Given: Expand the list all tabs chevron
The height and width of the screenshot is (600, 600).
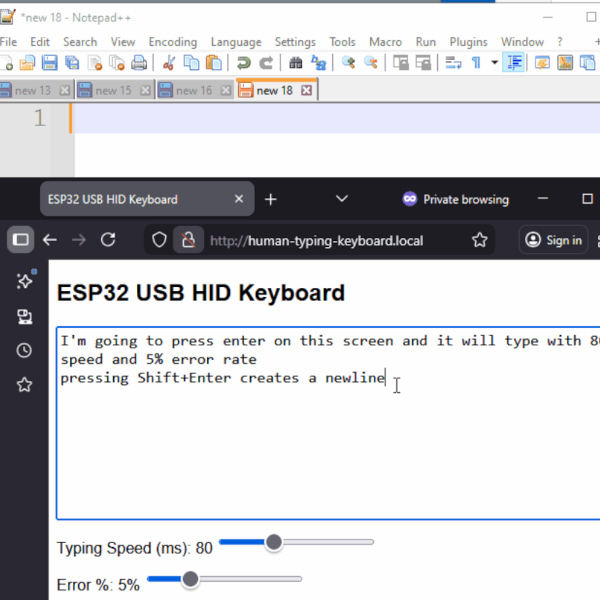Looking at the screenshot, I should [x=341, y=199].
